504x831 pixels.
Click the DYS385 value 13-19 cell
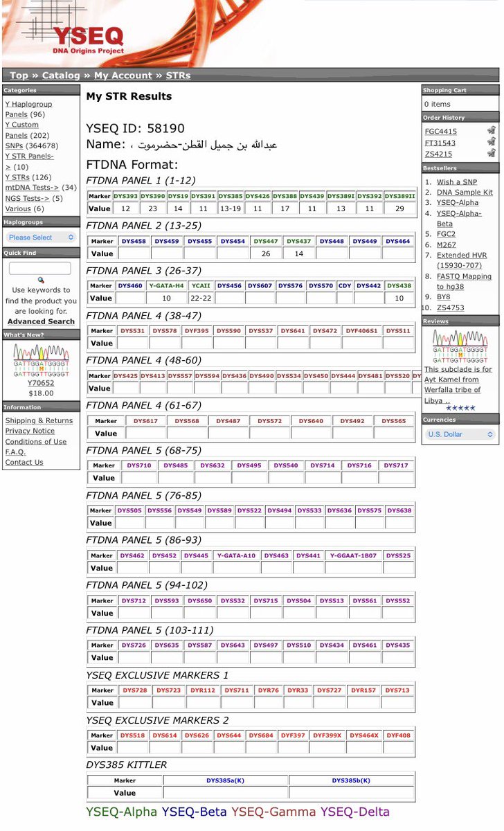tap(231, 208)
